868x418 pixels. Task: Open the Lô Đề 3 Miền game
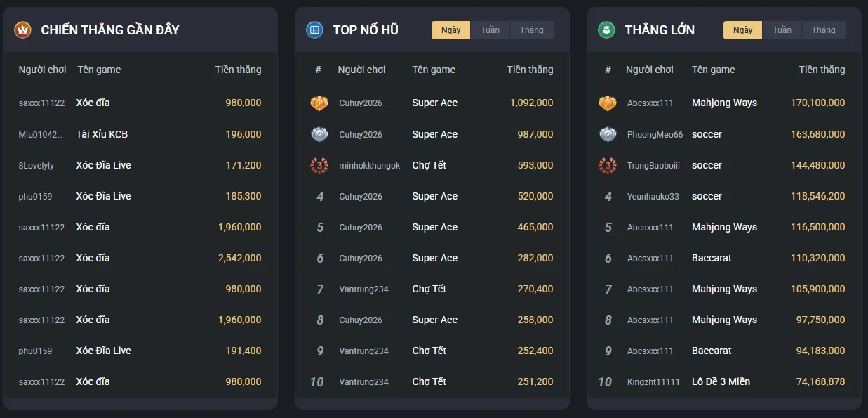[x=721, y=381]
